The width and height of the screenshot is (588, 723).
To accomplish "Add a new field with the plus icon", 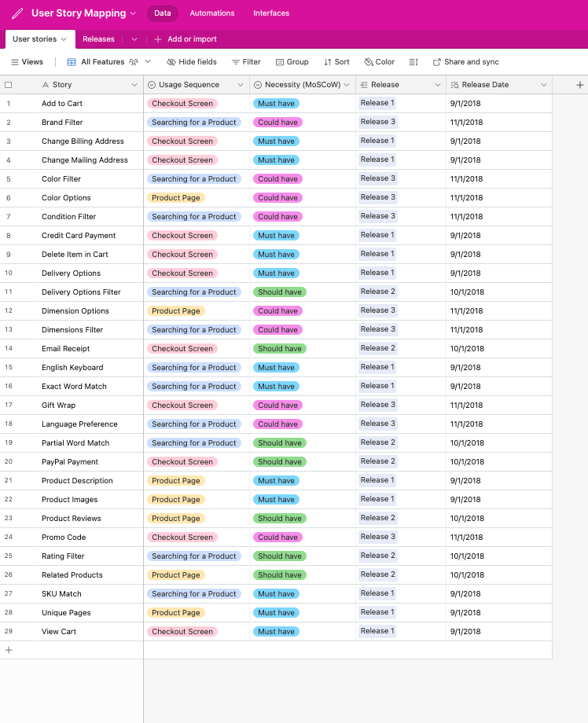I will (579, 85).
